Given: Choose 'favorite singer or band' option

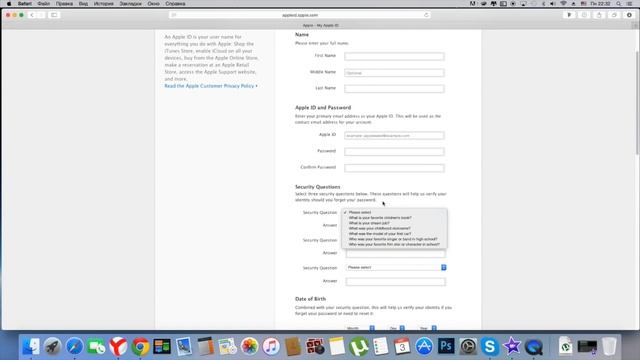Looking at the screenshot, I should [x=394, y=239].
